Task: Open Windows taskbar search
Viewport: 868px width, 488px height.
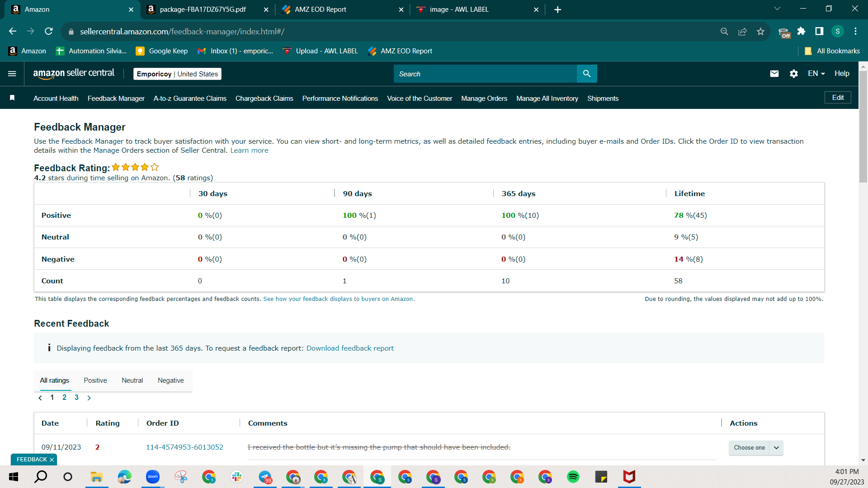Action: (x=41, y=477)
